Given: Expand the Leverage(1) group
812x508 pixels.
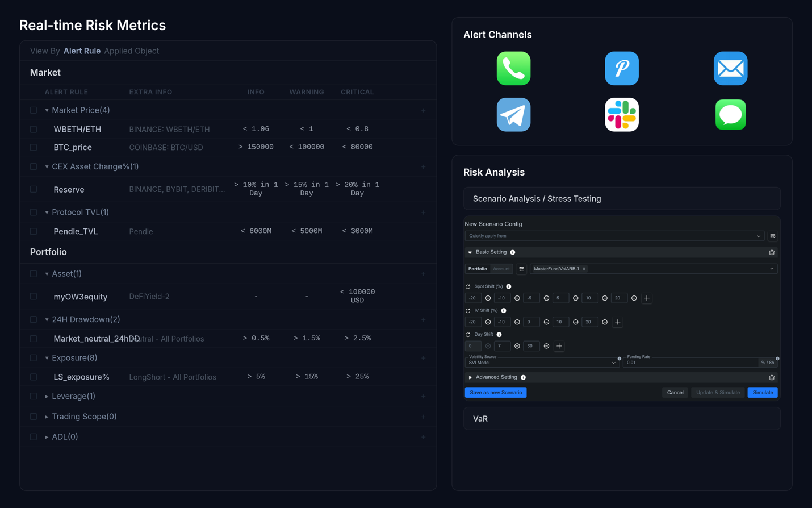Looking at the screenshot, I should coord(47,397).
